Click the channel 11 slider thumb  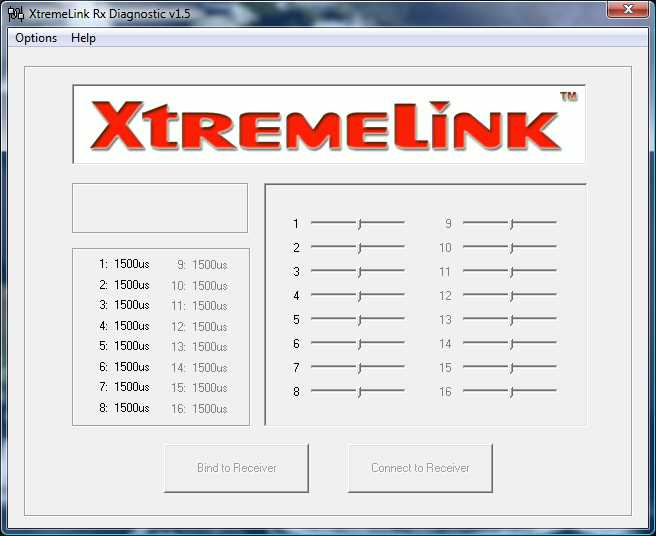[512, 271]
